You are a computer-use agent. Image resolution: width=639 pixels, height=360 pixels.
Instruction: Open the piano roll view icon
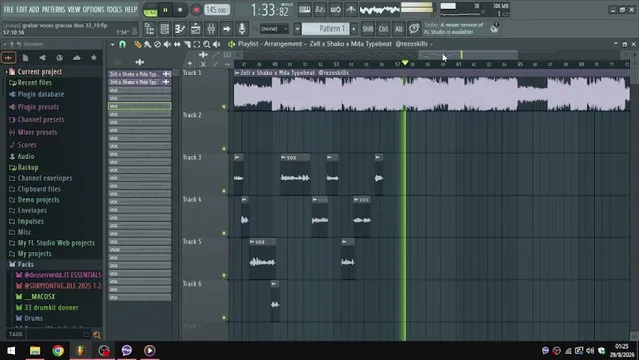(x=180, y=29)
